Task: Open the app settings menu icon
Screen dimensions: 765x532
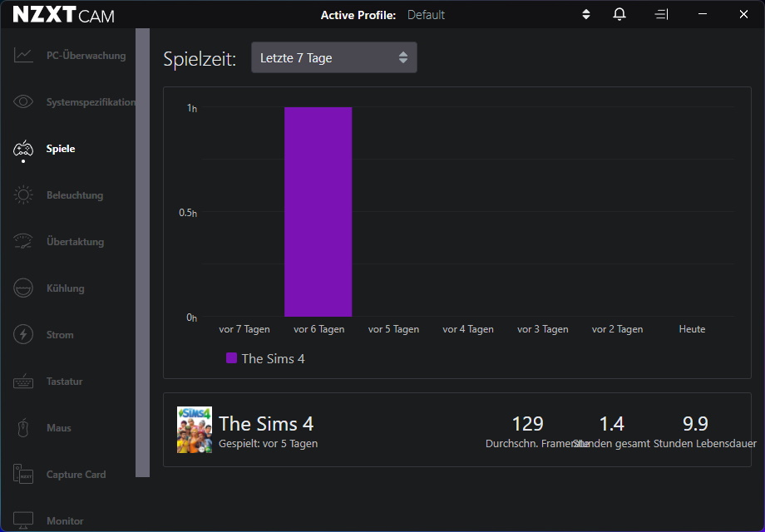Action: [x=660, y=14]
